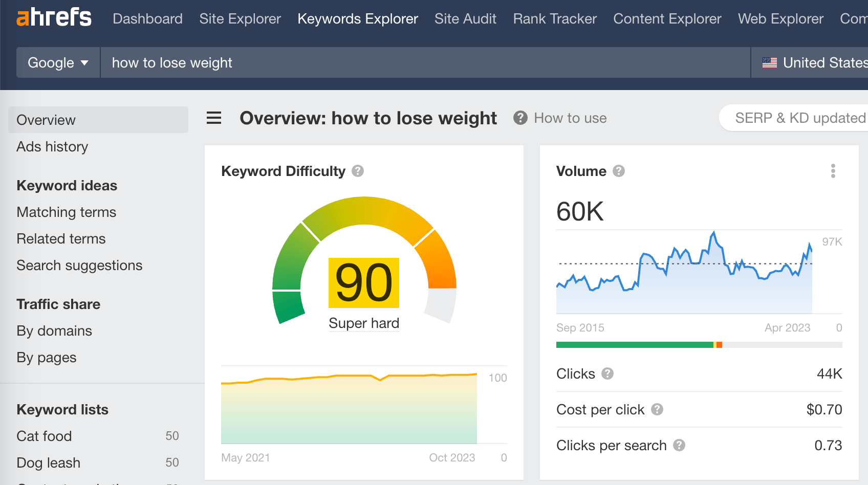Open the Google search engine dropdown

58,62
